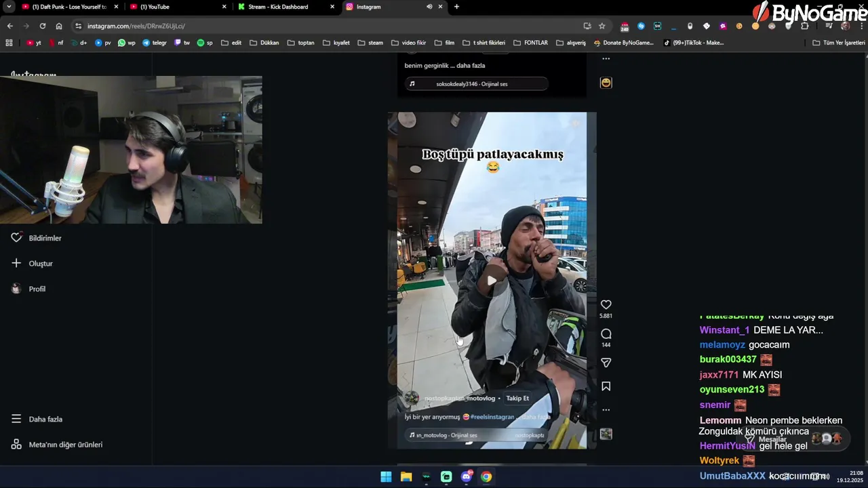Click the previous reel's emoji audio thumbnail

[x=606, y=83]
